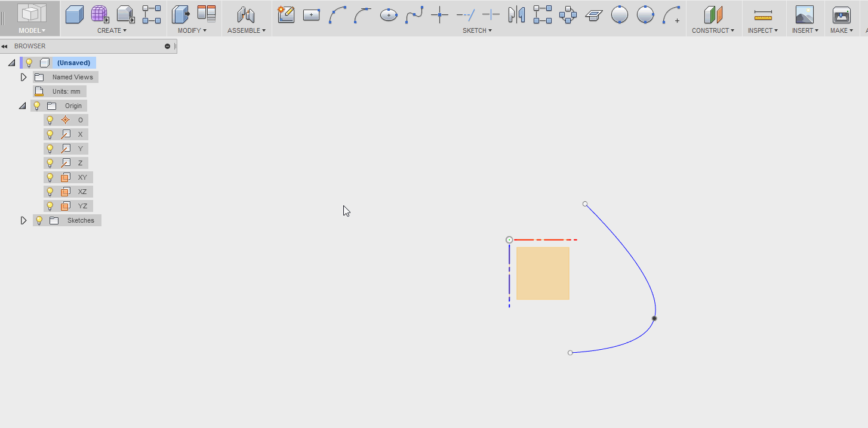The width and height of the screenshot is (868, 428).
Task: Expand the Named Views folder
Action: pos(23,76)
